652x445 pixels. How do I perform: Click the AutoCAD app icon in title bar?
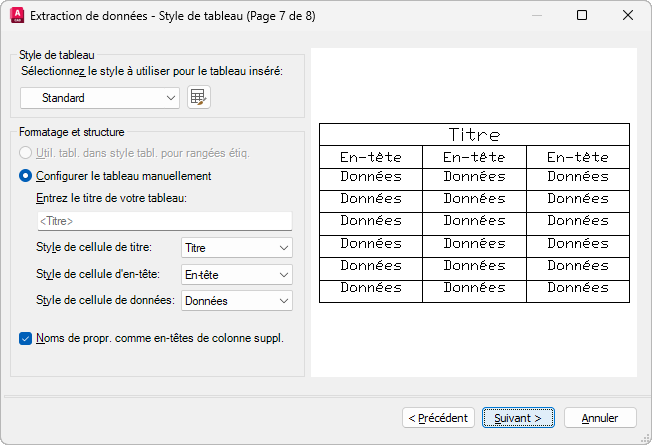[15, 15]
